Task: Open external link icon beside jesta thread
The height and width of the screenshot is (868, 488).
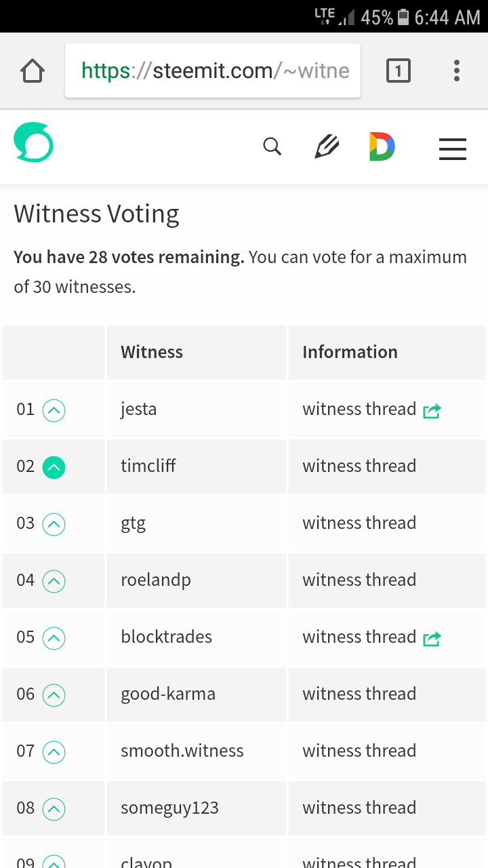Action: [x=432, y=410]
